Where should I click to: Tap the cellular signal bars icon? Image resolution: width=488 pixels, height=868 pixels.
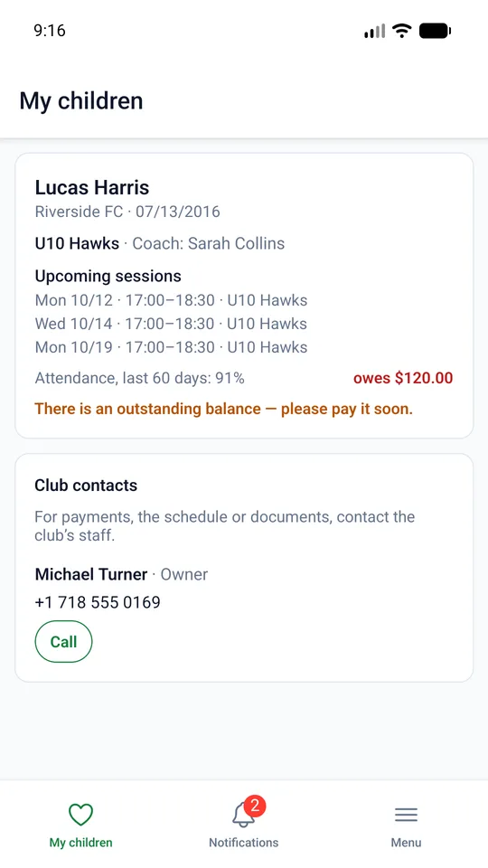pos(374,32)
